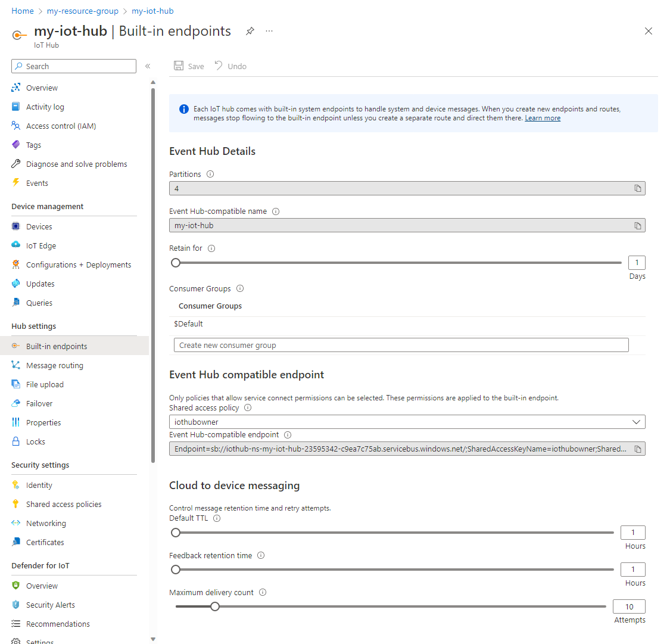Follow the Learn more link

[x=543, y=119]
